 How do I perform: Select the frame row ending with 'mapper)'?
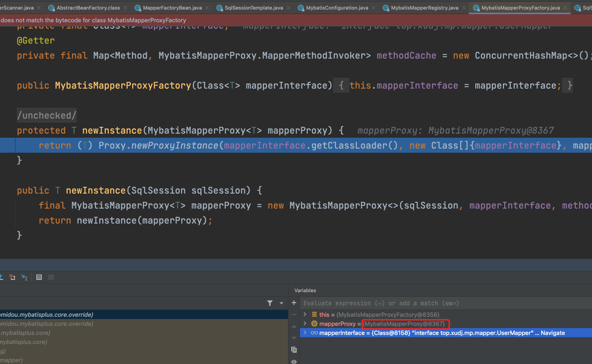click(x=144, y=360)
